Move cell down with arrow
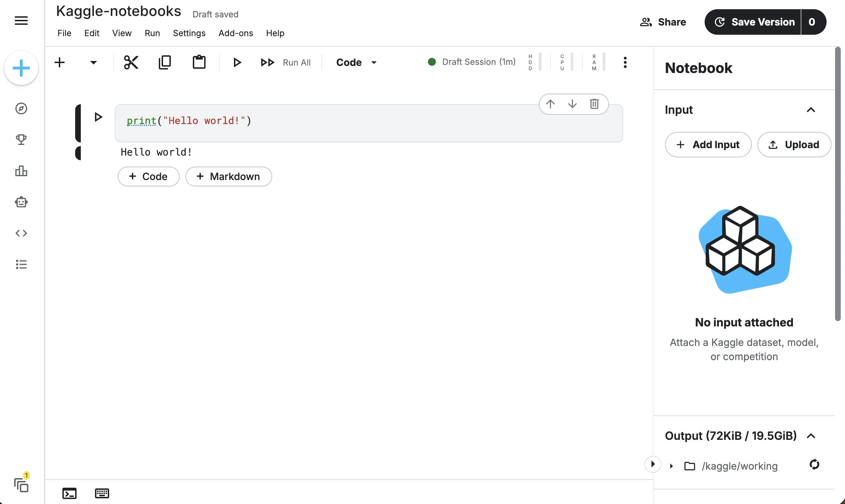This screenshot has height=504, width=845. [x=572, y=104]
